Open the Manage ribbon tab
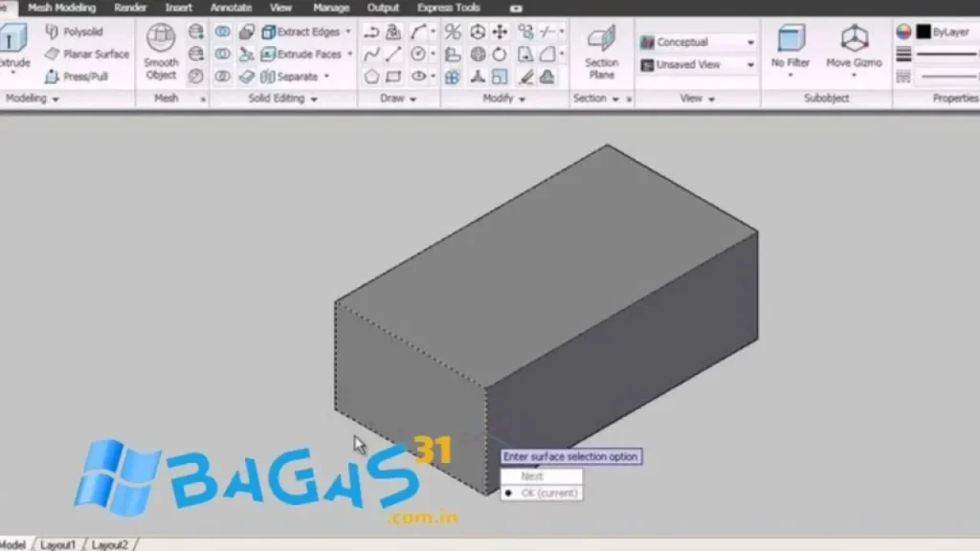 coord(330,8)
